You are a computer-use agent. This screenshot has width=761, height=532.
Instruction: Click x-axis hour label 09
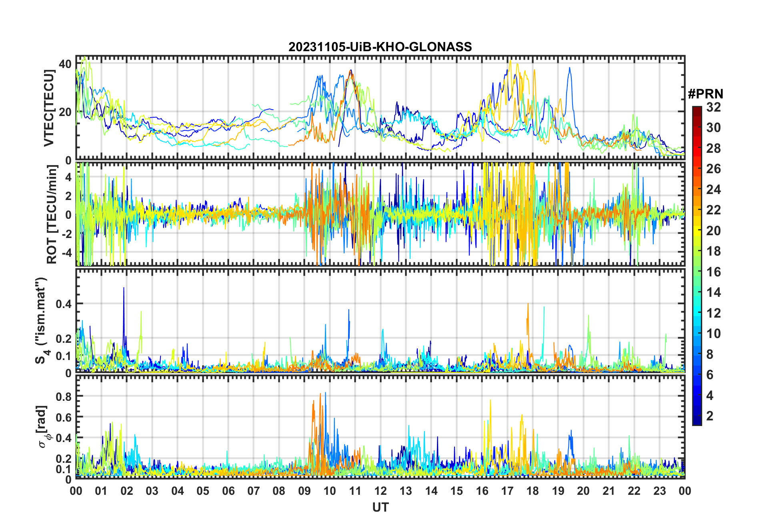coord(304,491)
